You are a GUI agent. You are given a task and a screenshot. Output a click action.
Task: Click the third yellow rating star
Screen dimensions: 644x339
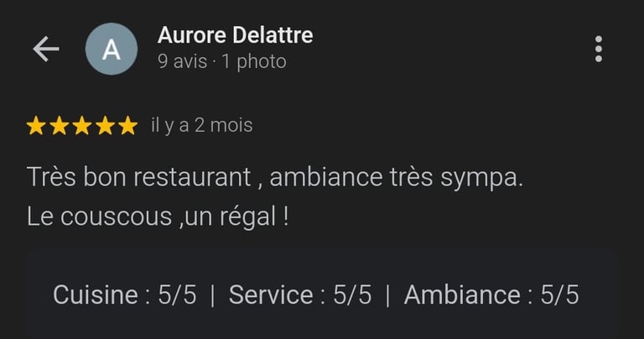pyautogui.click(x=82, y=126)
